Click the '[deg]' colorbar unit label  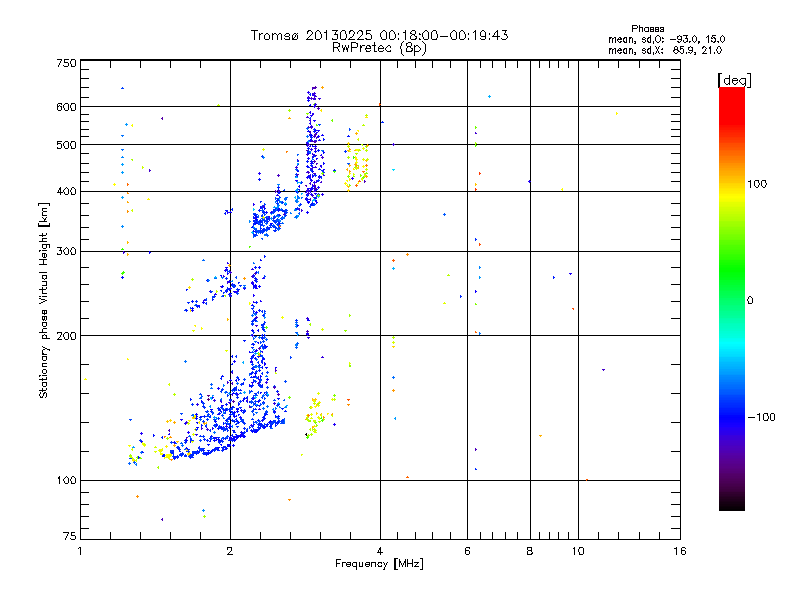[x=734, y=80]
